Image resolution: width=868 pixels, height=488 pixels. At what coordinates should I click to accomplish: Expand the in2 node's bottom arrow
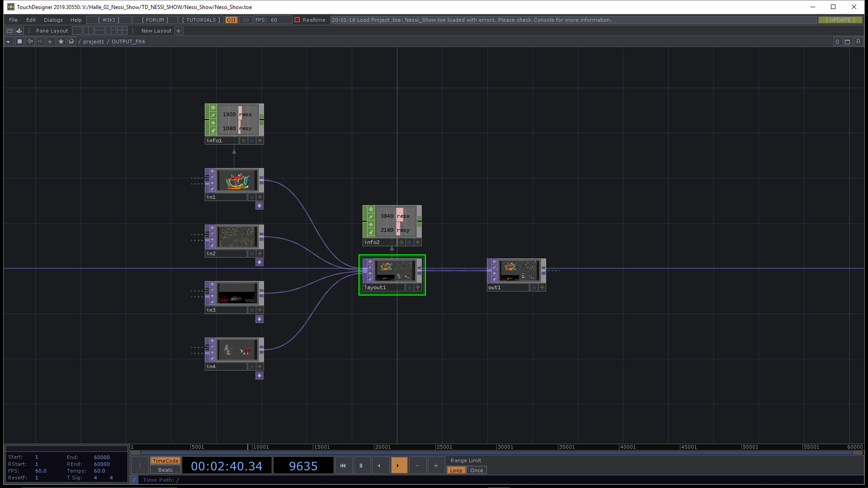tap(259, 262)
